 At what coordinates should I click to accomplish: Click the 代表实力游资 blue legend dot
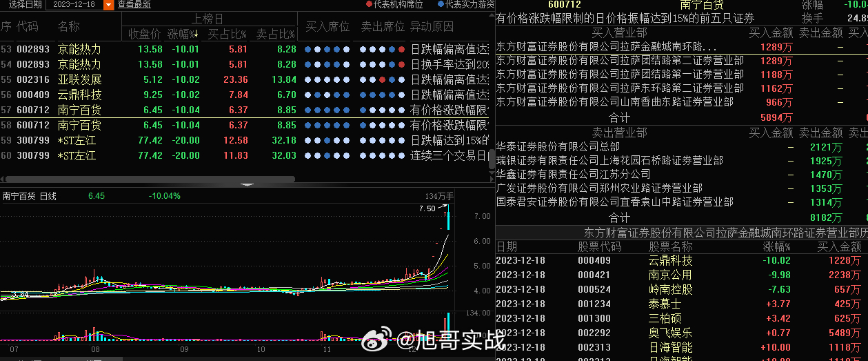[441, 4]
